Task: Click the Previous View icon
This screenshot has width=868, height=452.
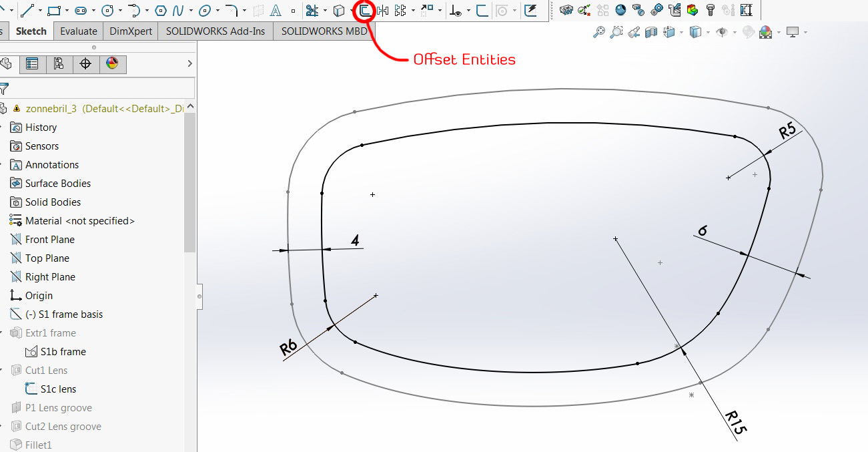Action: [x=634, y=31]
